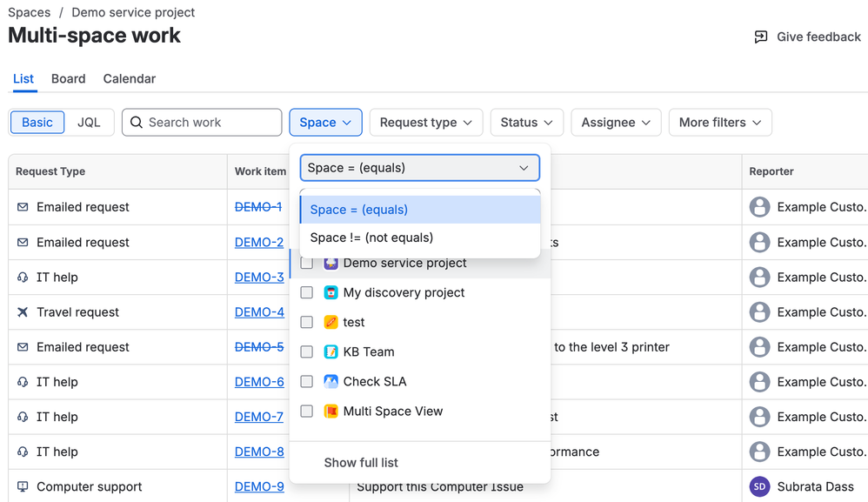Open the DEMO-4 work item link
The image size is (868, 502).
tap(259, 311)
